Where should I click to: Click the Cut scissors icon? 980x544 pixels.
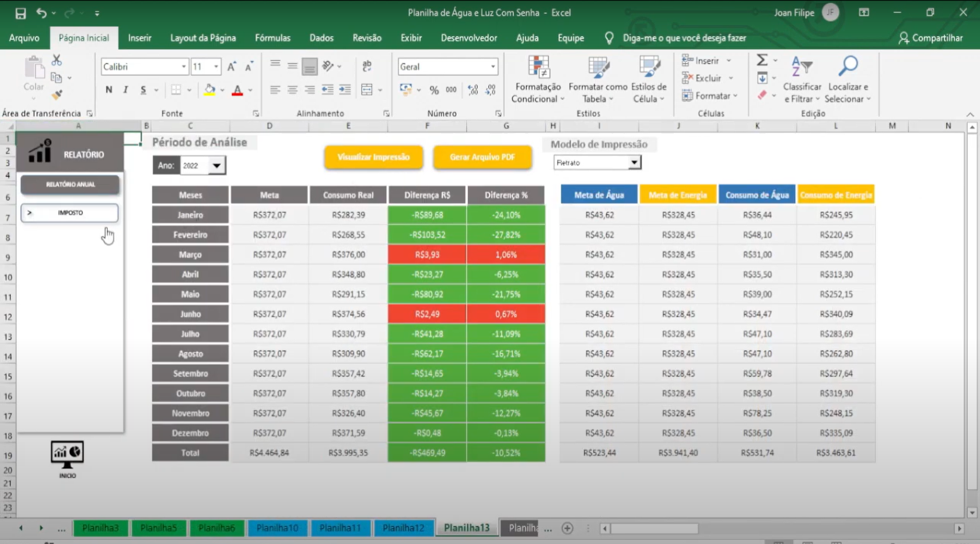pyautogui.click(x=57, y=60)
